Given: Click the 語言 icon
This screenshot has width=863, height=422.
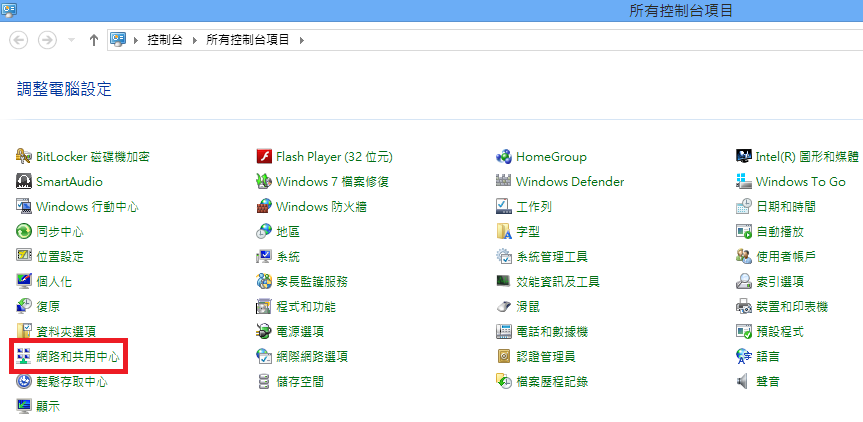Looking at the screenshot, I should (744, 357).
